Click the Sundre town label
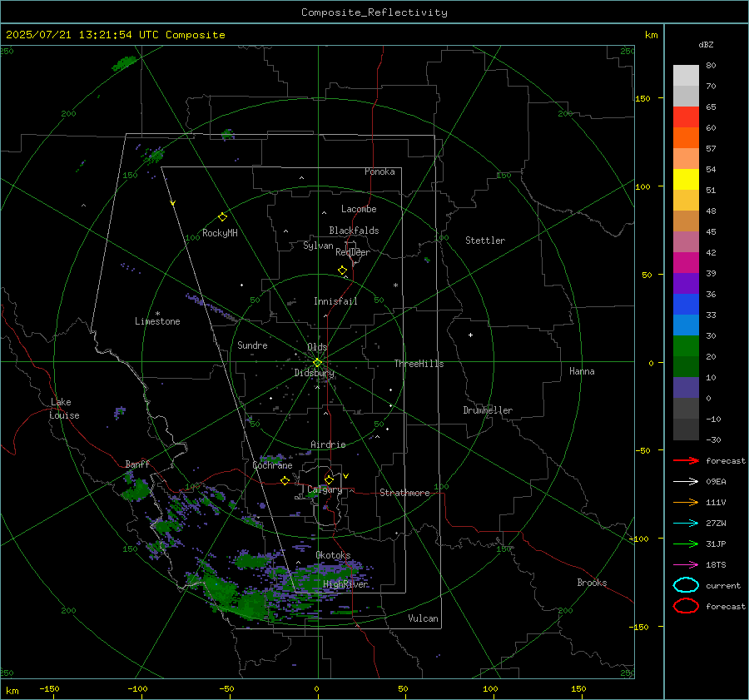Viewport: 749px width, 700px height. [252, 345]
